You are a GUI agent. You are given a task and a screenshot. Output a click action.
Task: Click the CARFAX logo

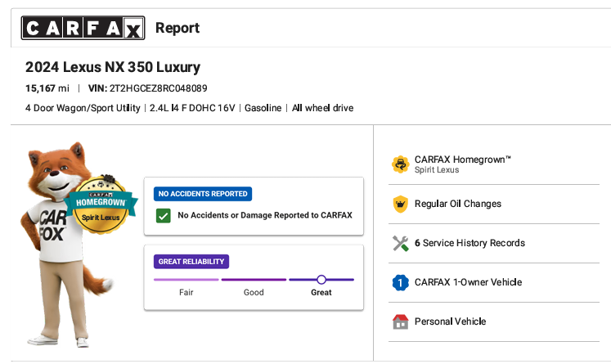83,28
